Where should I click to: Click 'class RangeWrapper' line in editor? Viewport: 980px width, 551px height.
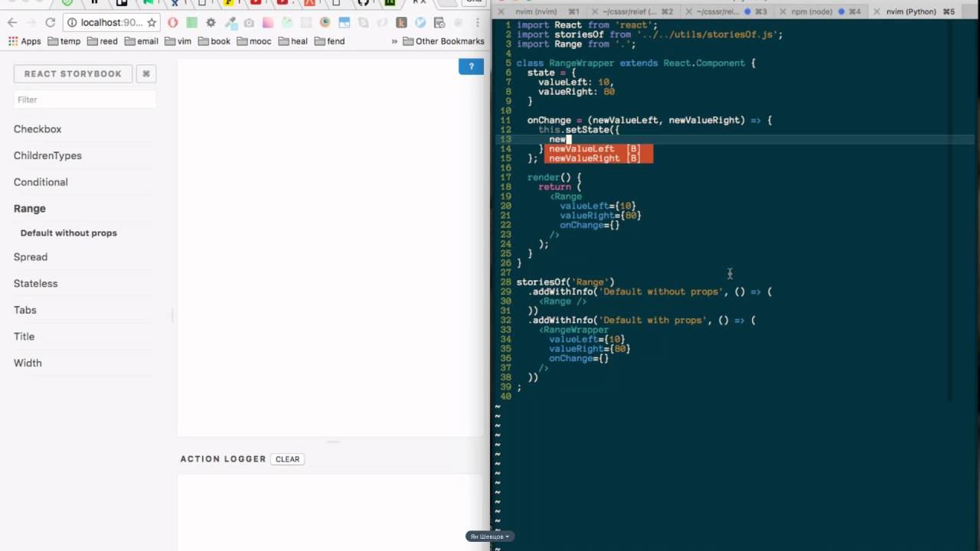[x=636, y=63]
